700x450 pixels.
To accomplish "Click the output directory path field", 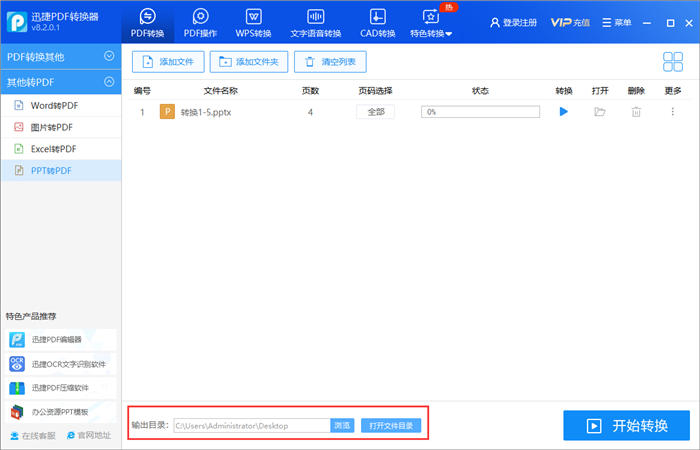I will click(252, 425).
